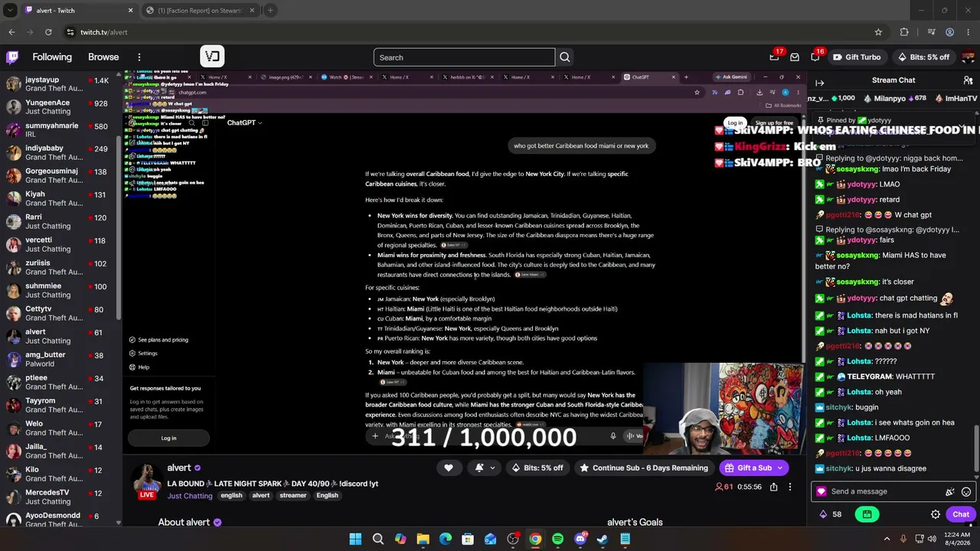Click the Gift Turbo button
The image size is (980, 551).
[x=857, y=57]
